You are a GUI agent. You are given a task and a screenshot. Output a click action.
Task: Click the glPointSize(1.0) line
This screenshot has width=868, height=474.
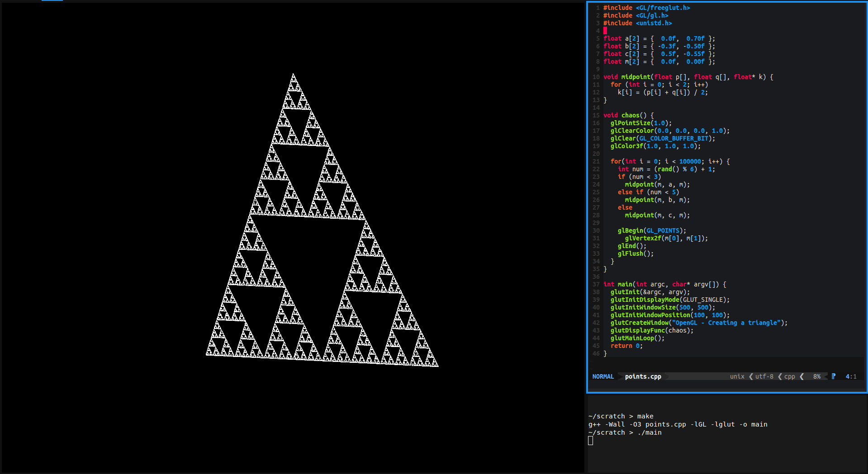click(x=641, y=123)
